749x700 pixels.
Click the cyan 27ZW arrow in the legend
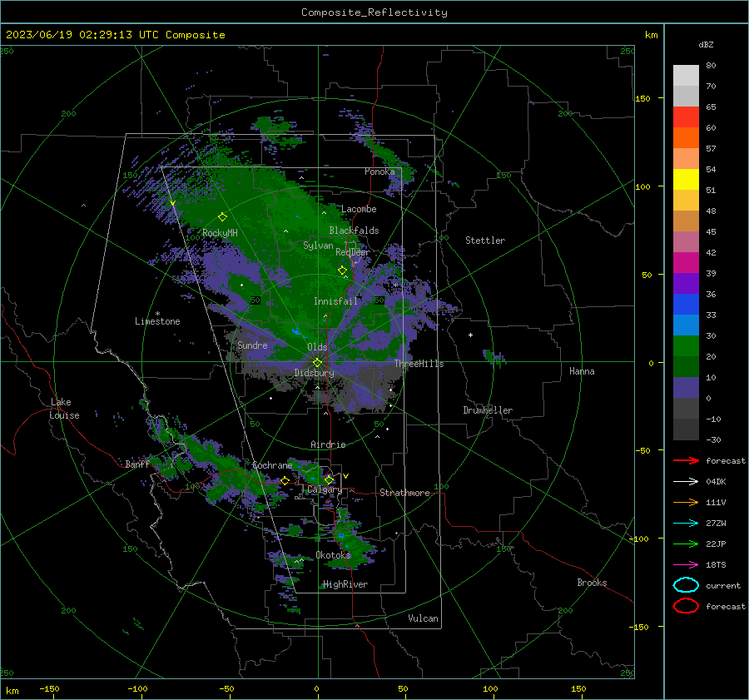click(x=686, y=524)
